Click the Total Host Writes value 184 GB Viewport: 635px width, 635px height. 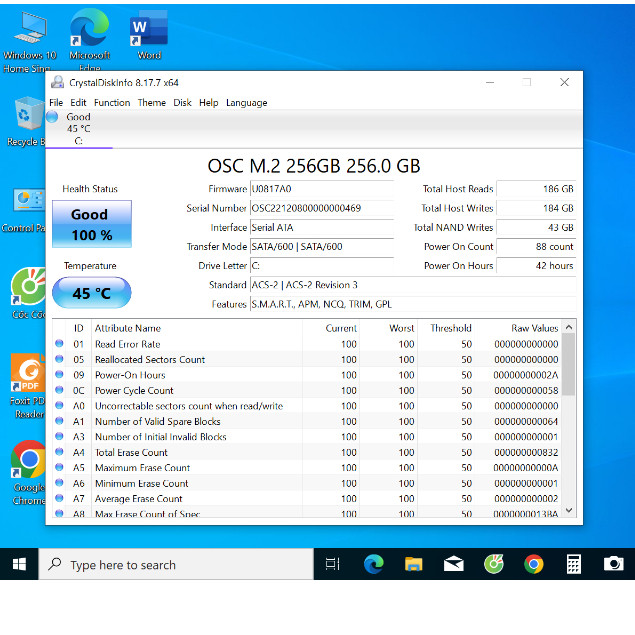[x=536, y=208]
